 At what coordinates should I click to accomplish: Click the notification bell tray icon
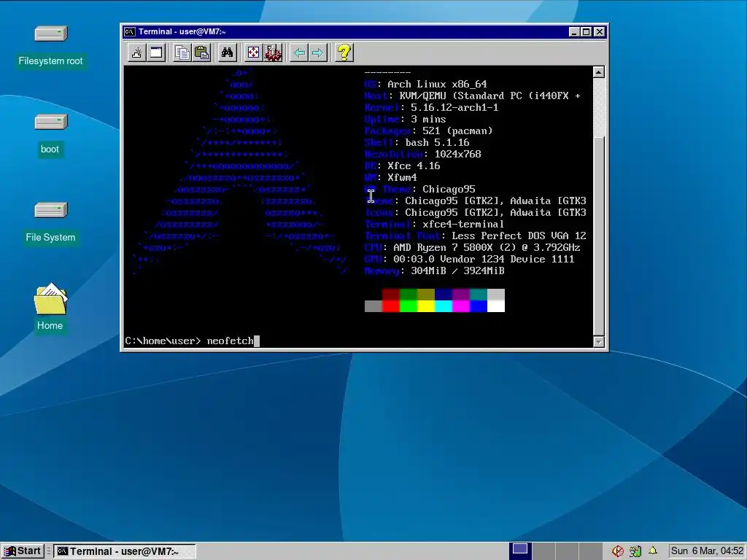click(653, 551)
